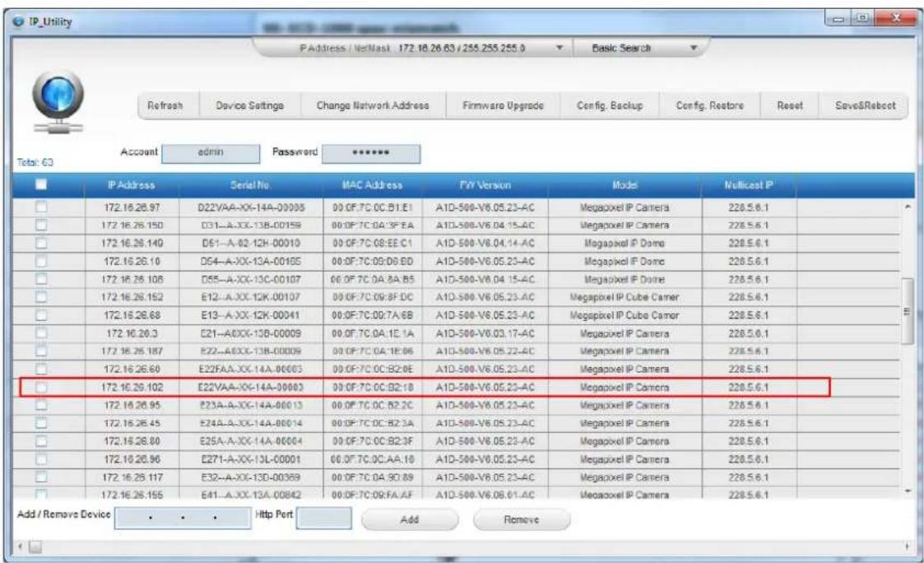Click IP address 172.16.26.187 cell
Viewport: 924px width, 563px height.
coord(132,351)
